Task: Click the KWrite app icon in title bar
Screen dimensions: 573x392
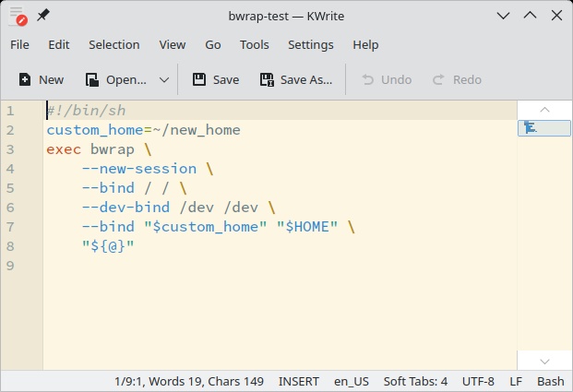Action: (18, 16)
